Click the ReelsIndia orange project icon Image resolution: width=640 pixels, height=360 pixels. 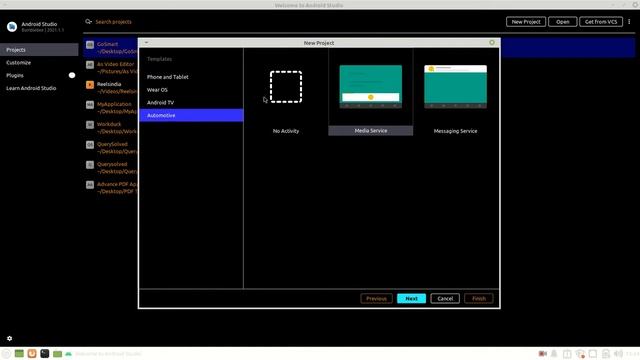[90, 85]
